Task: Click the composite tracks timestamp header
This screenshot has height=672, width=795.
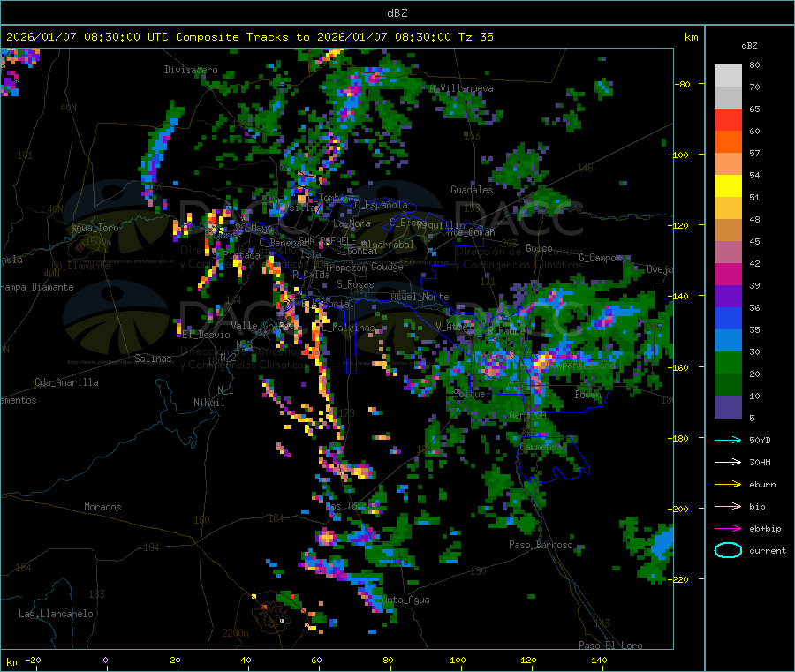Action: click(x=249, y=37)
